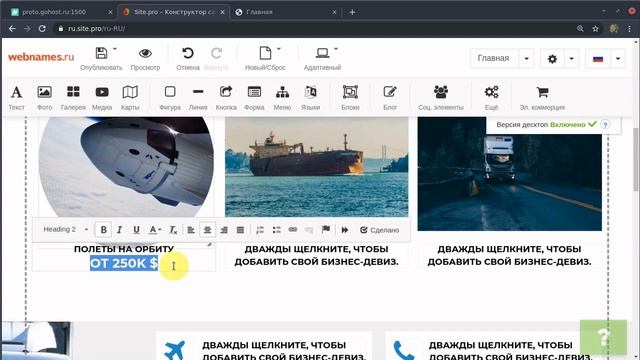
Task: Switch to proto.gohost.ru:1500 tab
Action: (x=60, y=12)
